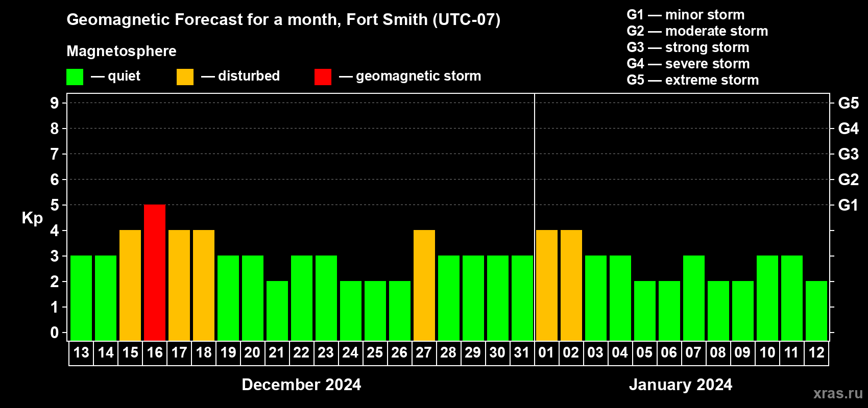868x408 pixels.
Task: Click the 'G2 — moderate storm' legend line
Action: pyautogui.click(x=697, y=31)
